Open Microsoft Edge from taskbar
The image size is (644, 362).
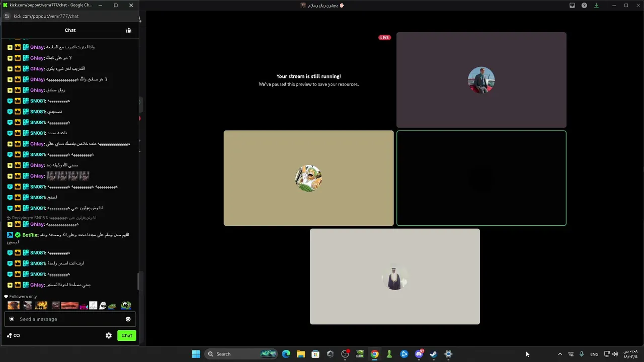click(x=286, y=354)
